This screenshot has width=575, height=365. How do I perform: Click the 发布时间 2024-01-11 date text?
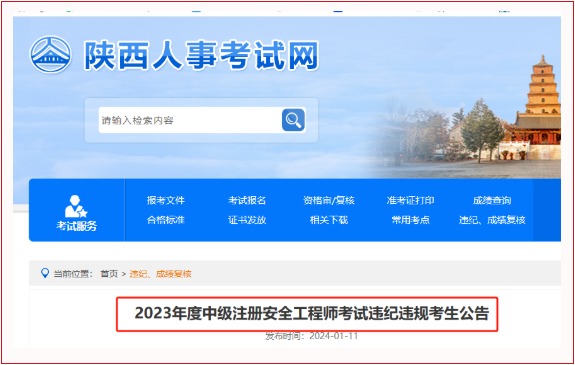311,336
